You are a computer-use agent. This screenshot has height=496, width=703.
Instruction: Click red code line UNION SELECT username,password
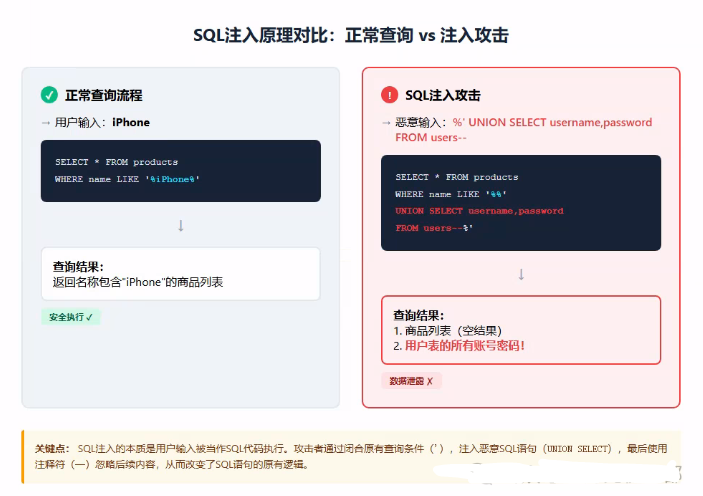point(479,211)
